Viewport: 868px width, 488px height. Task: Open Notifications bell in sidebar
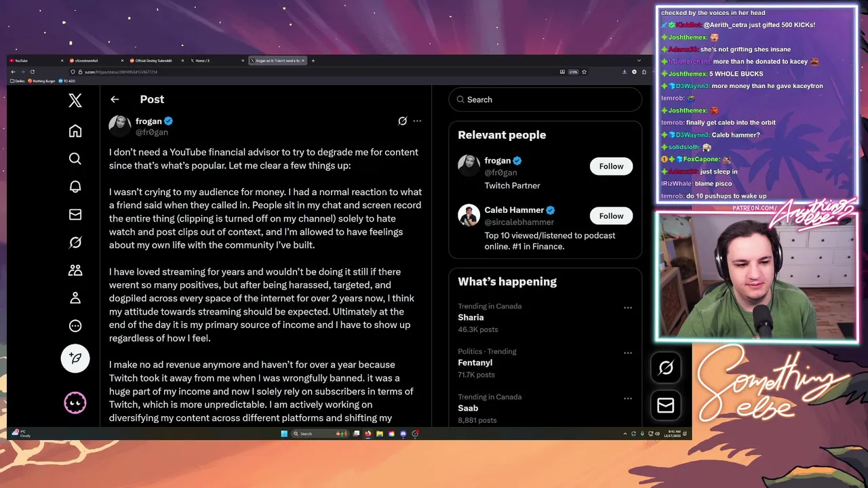coord(75,186)
